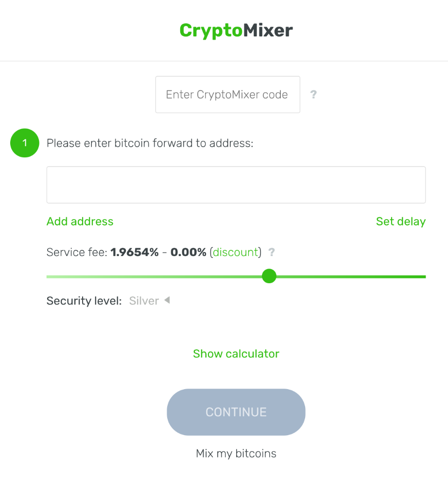Screen dimensions: 448x478
Task: Add another forwarding address
Action: click(x=80, y=222)
